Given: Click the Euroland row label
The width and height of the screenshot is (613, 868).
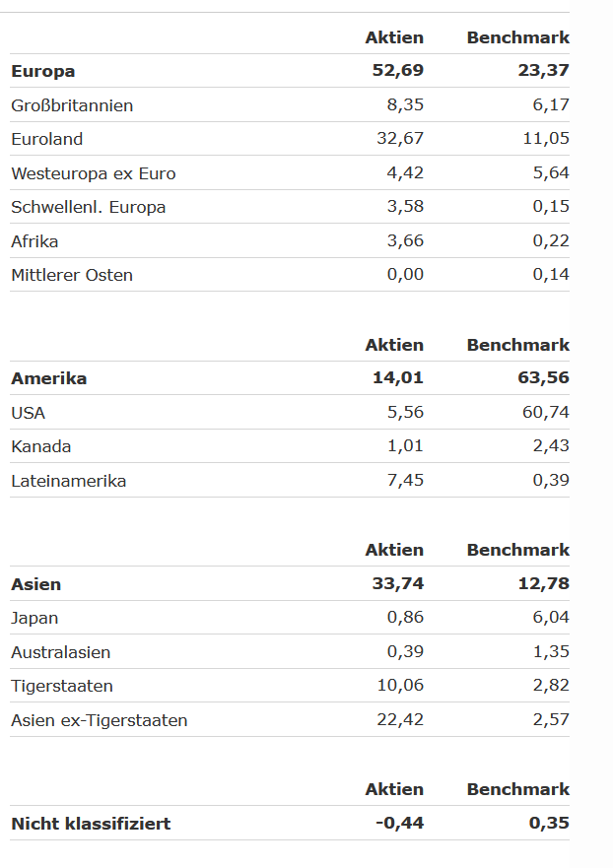Looking at the screenshot, I should 47,139.
